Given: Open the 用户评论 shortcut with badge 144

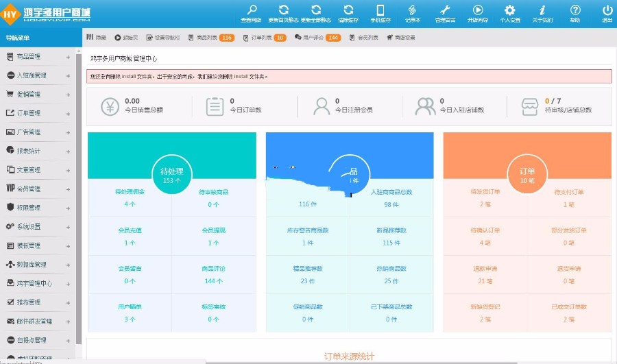Looking at the screenshot, I should pyautogui.click(x=317, y=38).
